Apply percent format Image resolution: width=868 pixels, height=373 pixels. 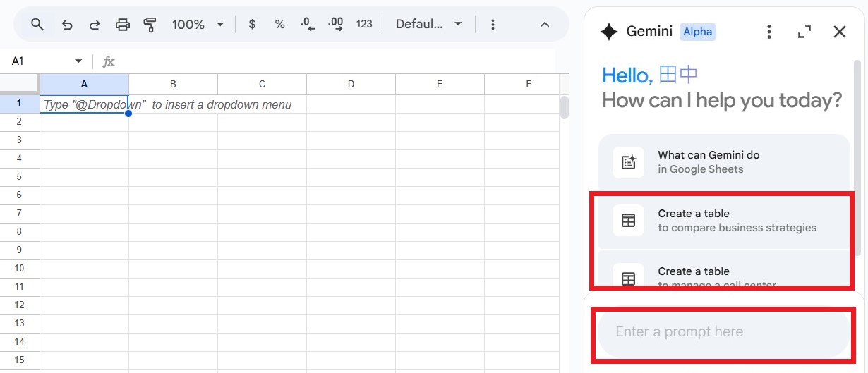pyautogui.click(x=279, y=25)
